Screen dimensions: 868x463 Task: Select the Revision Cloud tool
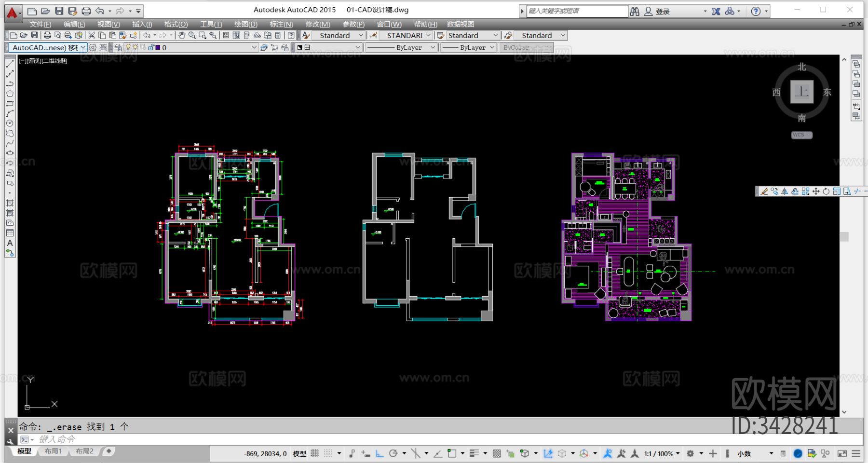10,134
